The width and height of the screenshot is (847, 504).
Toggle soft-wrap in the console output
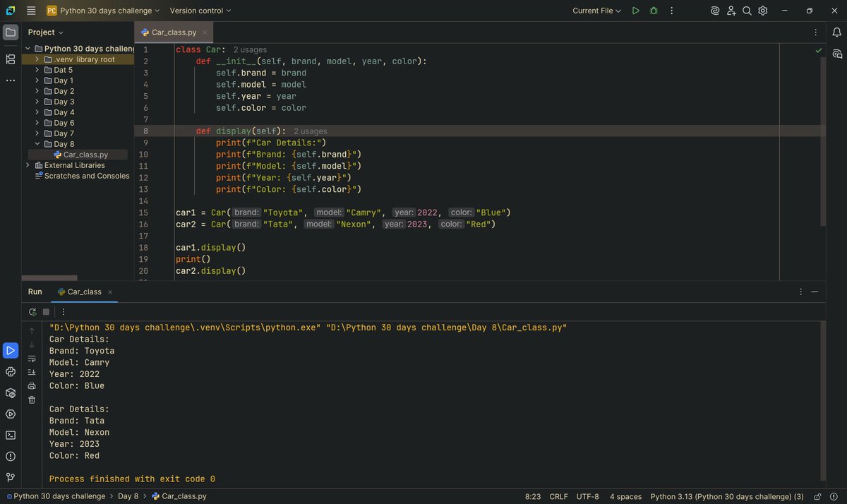pos(32,359)
